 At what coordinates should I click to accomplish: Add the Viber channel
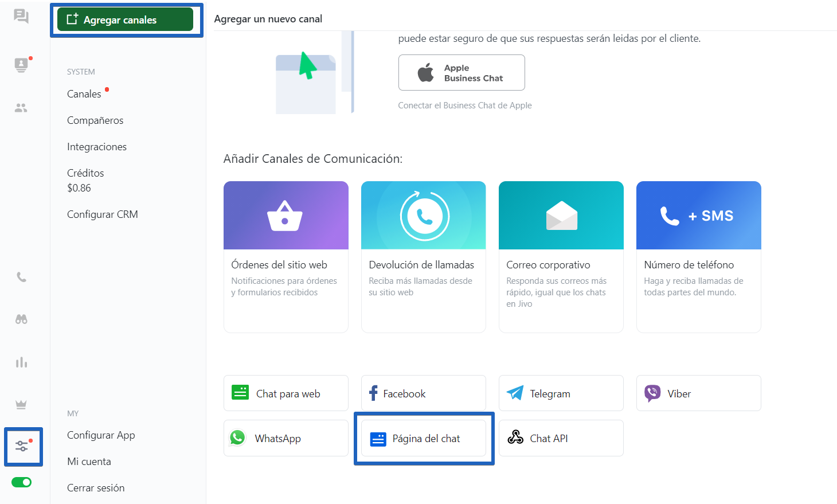(699, 393)
